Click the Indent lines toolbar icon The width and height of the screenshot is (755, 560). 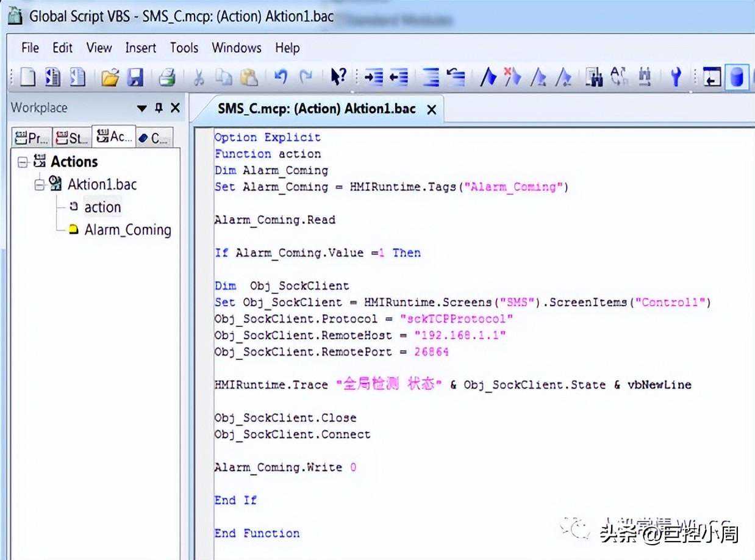[x=373, y=77]
